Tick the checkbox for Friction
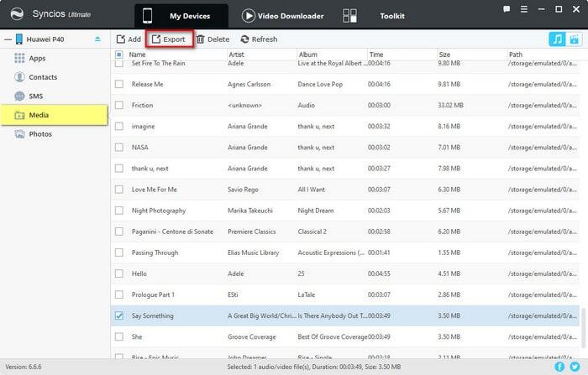The height and width of the screenshot is (375, 588). pos(118,105)
